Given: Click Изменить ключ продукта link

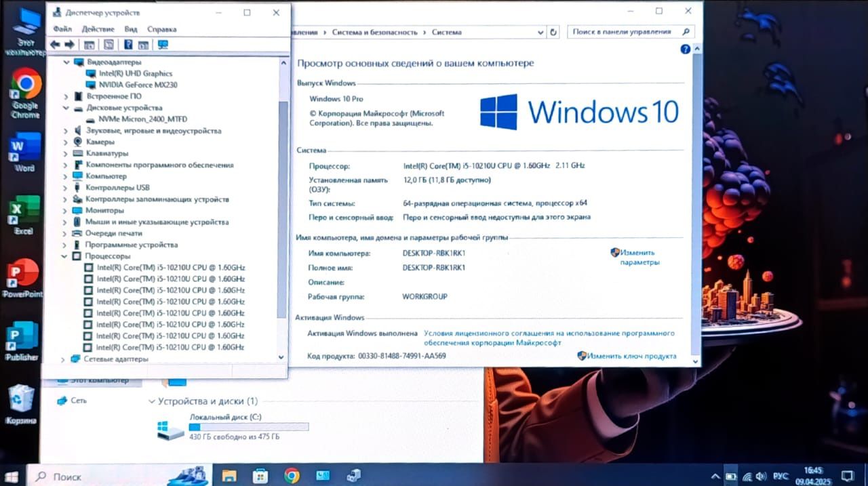Looking at the screenshot, I should [631, 356].
